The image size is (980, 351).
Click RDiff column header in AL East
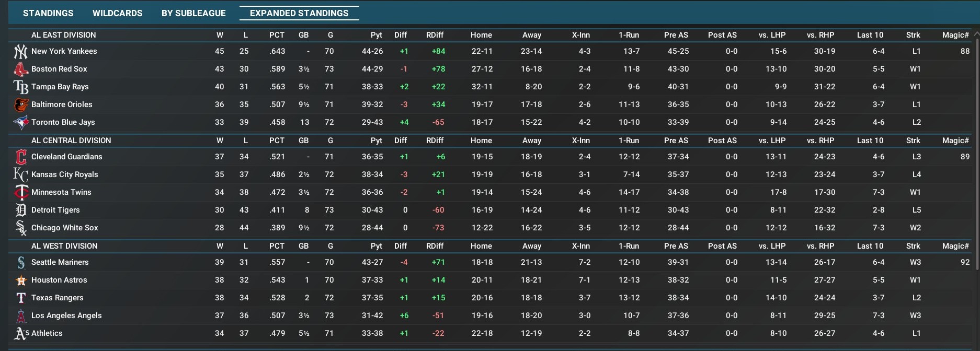coord(435,35)
